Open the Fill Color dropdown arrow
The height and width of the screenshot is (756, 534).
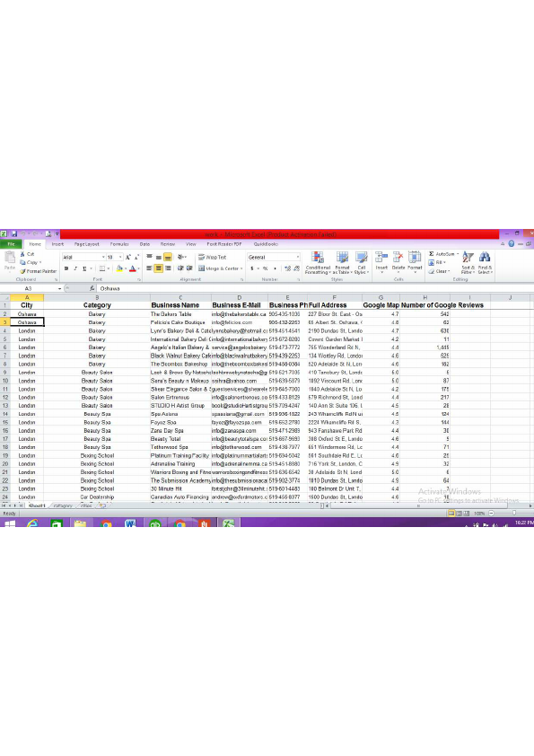[x=126, y=268]
